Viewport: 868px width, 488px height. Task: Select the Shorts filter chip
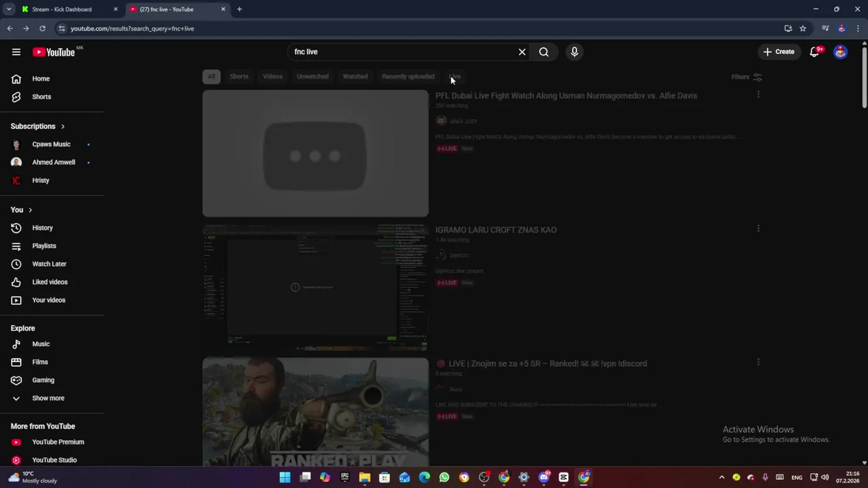tap(239, 77)
